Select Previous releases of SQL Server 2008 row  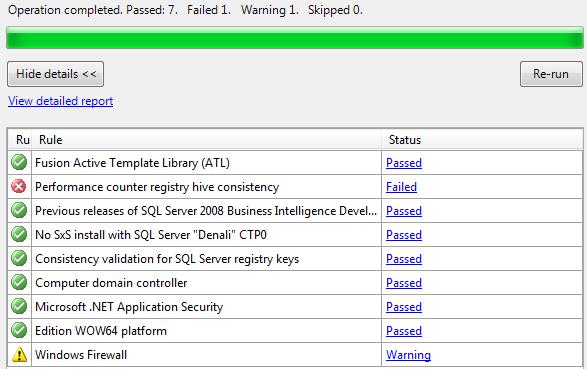[x=295, y=211]
